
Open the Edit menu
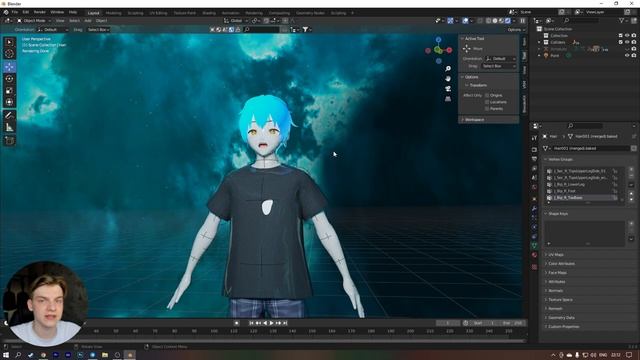pos(26,12)
